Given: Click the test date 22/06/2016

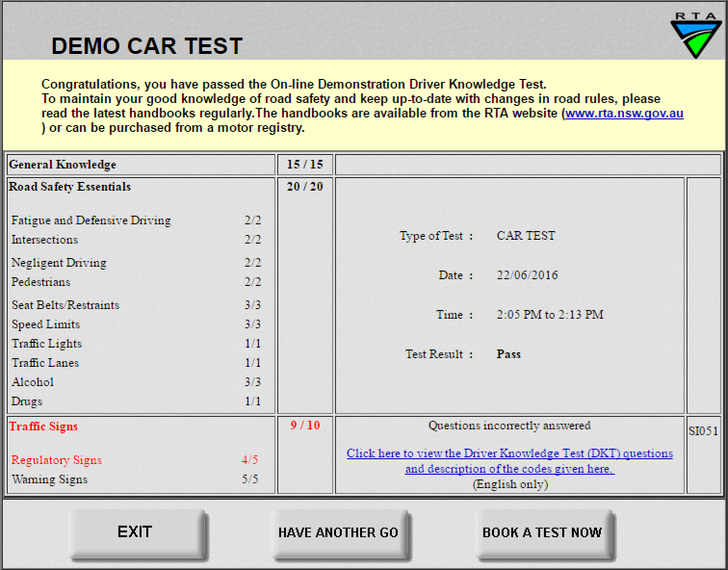Looking at the screenshot, I should point(527,275).
